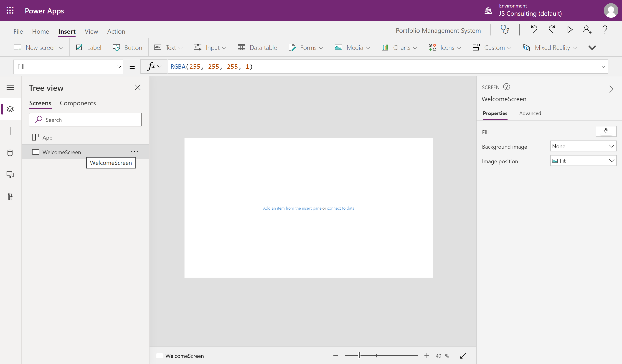Check WelcomeScreen checkbox in the bottom bar
The height and width of the screenshot is (364, 622).
160,356
